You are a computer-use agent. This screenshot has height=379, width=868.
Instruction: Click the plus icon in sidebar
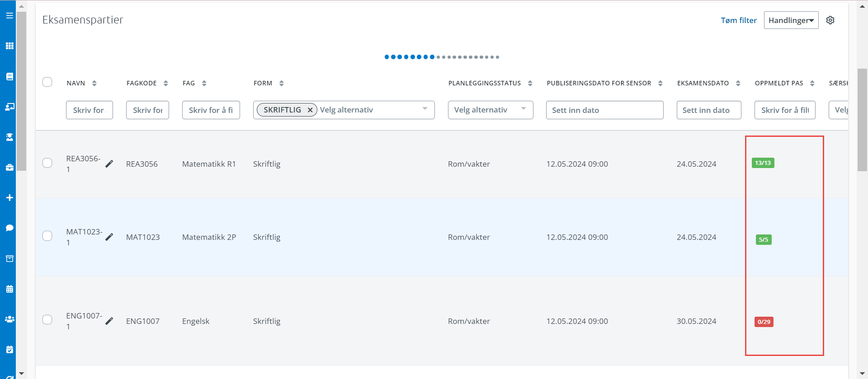9,198
